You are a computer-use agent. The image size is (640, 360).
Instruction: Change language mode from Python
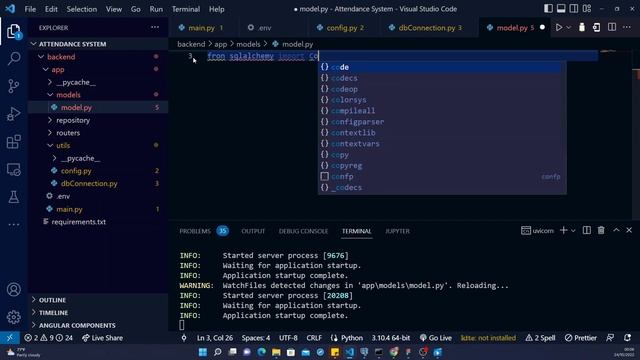coord(351,338)
